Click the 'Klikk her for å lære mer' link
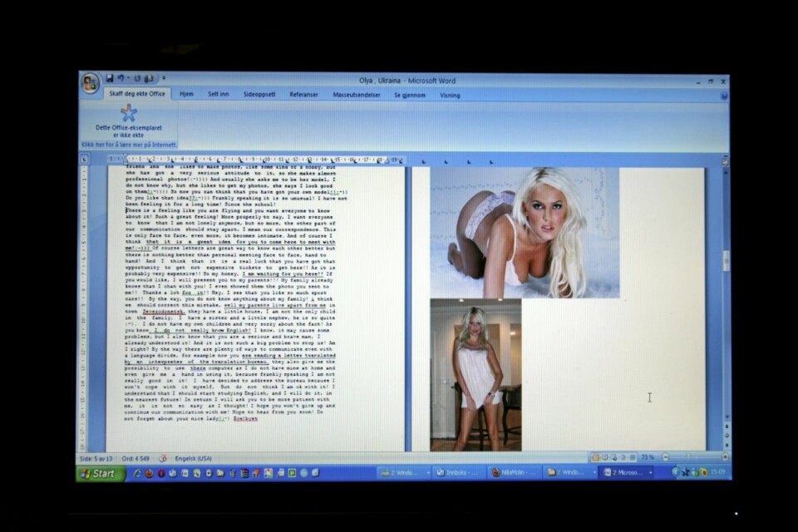This screenshot has height=532, width=798. 129,145
